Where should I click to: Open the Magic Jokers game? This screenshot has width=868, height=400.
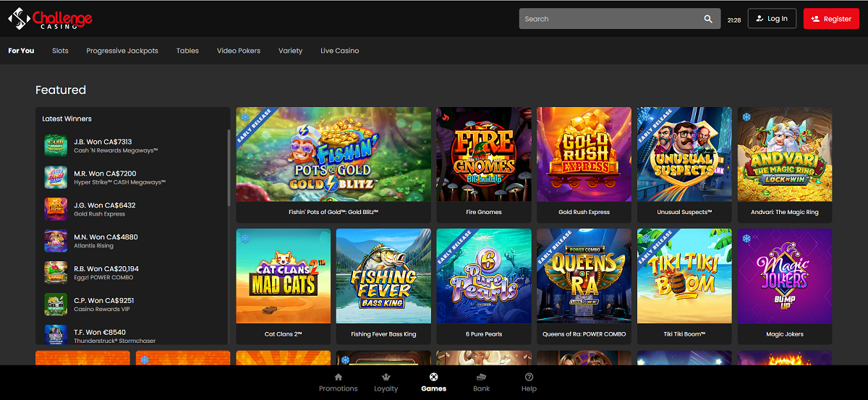[785, 286]
